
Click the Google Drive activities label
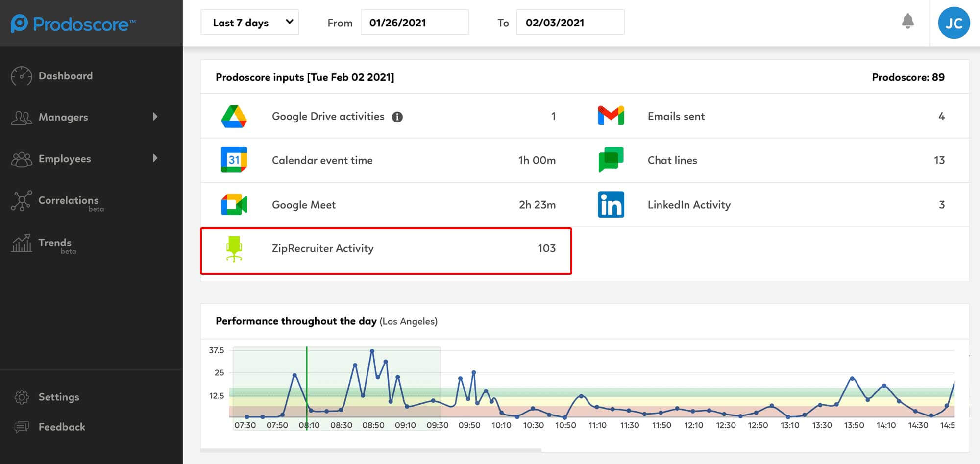tap(328, 116)
